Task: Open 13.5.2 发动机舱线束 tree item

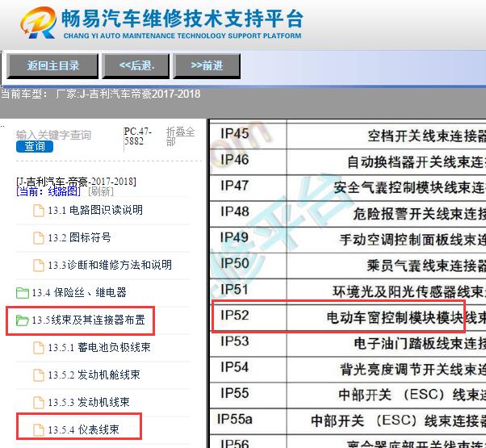Action: [x=94, y=375]
